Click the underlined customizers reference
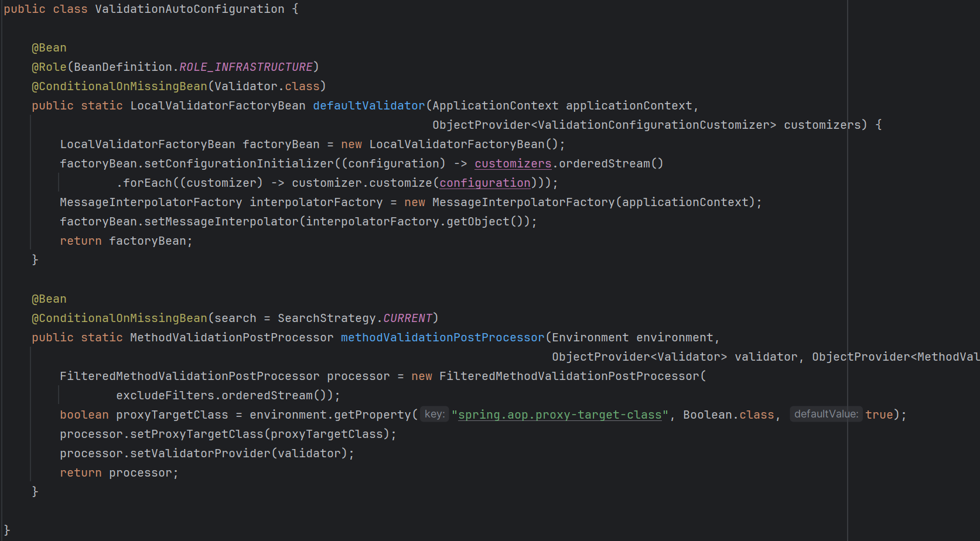Viewport: 980px width, 541px height. point(513,163)
